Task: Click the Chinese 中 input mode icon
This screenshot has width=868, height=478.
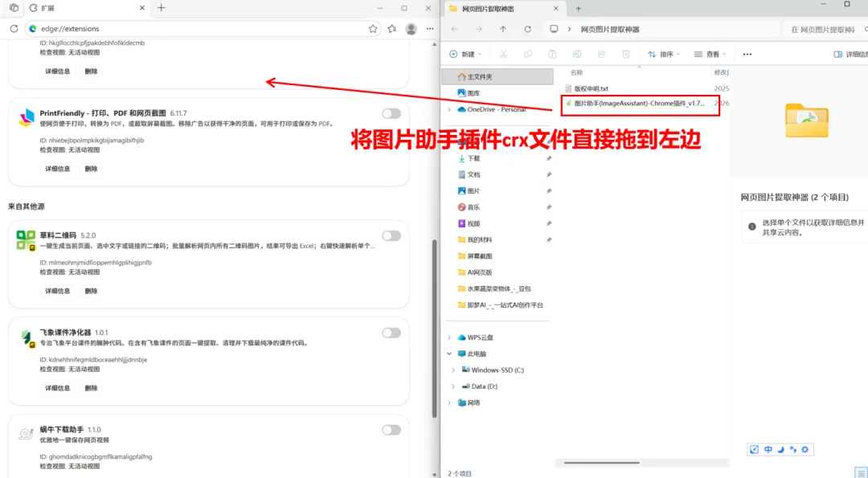Action: pos(768,450)
